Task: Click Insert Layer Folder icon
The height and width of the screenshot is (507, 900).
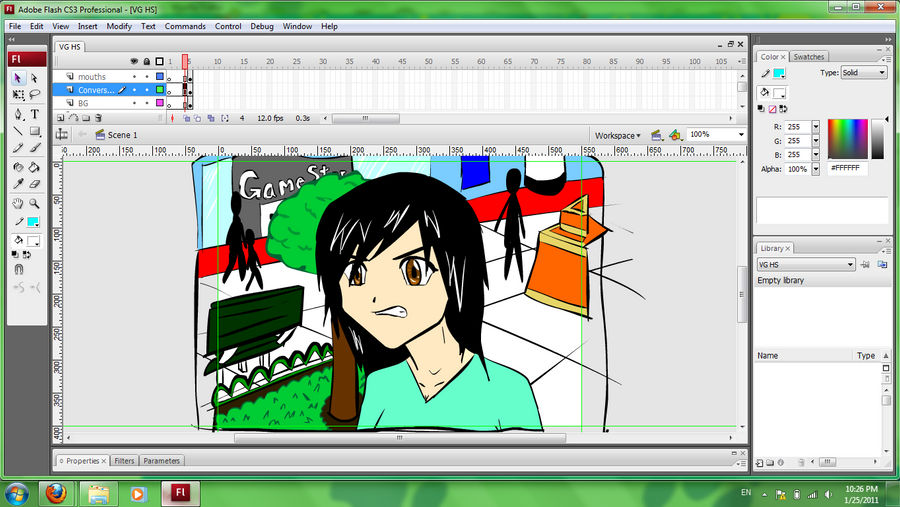Action: click(86, 118)
